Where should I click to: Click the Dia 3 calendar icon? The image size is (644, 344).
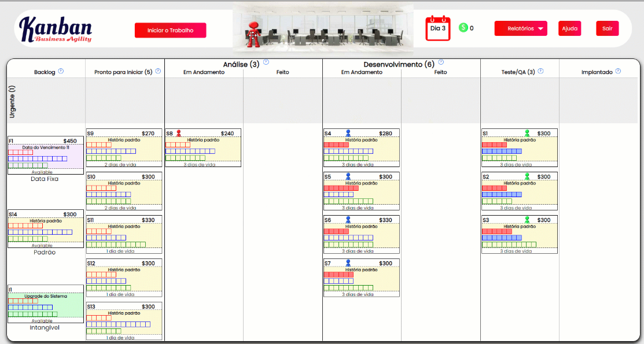pyautogui.click(x=437, y=27)
